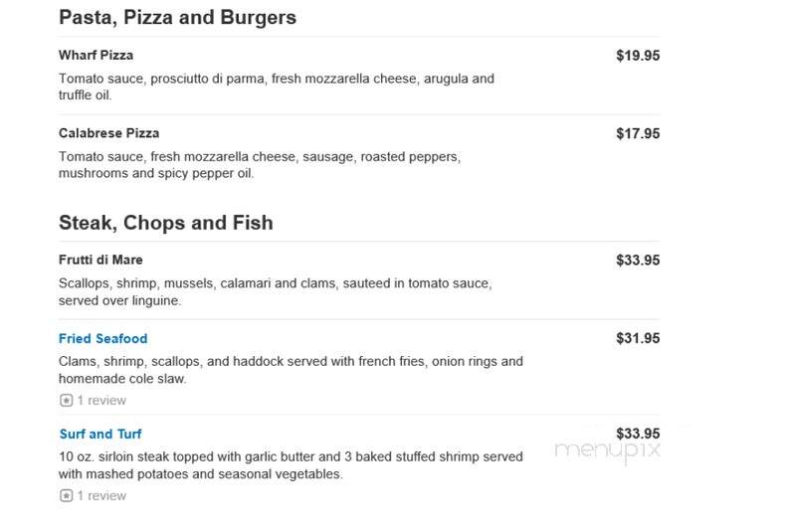Click the Steak, Chops and Fish heading
Viewport: 786px width, 532px height.
tap(166, 223)
